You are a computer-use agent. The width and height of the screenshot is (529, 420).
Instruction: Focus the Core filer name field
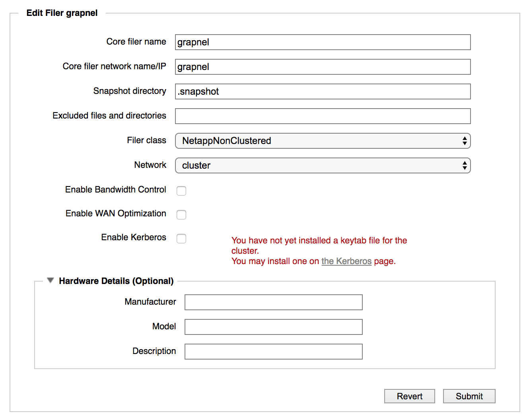coord(323,42)
